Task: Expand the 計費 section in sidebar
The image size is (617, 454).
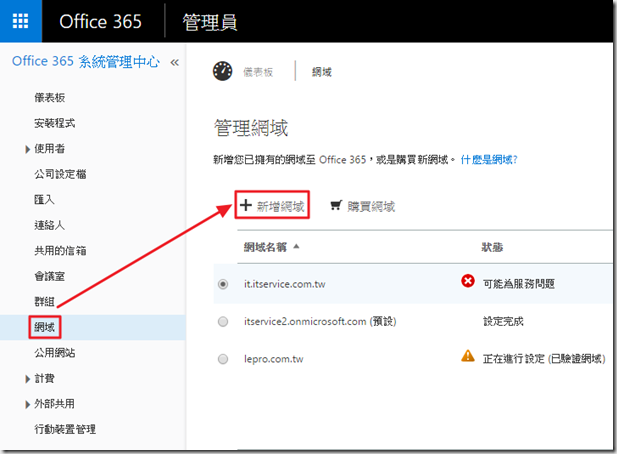Action: 27,379
